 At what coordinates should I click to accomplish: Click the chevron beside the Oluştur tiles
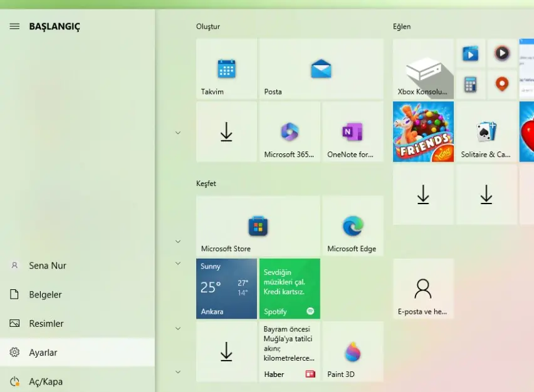coord(178,132)
